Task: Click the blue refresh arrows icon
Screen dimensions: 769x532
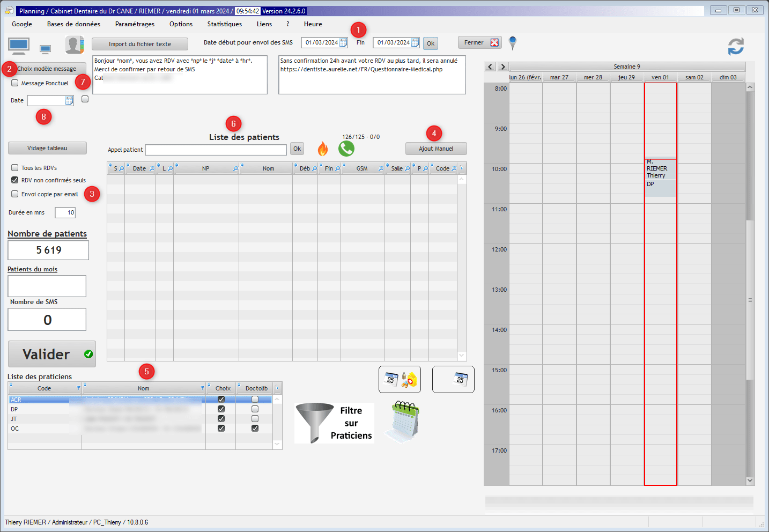Action: 736,47
